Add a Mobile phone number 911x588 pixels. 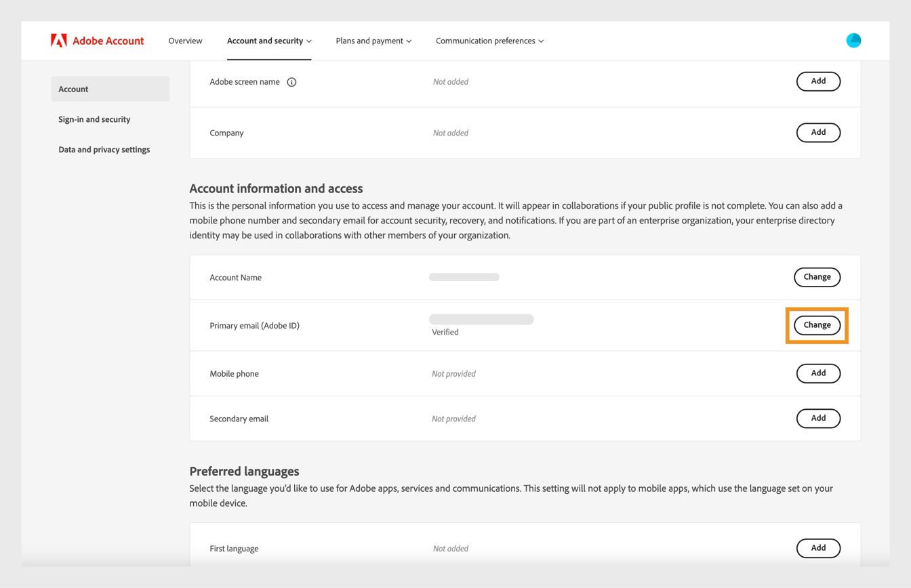[818, 373]
